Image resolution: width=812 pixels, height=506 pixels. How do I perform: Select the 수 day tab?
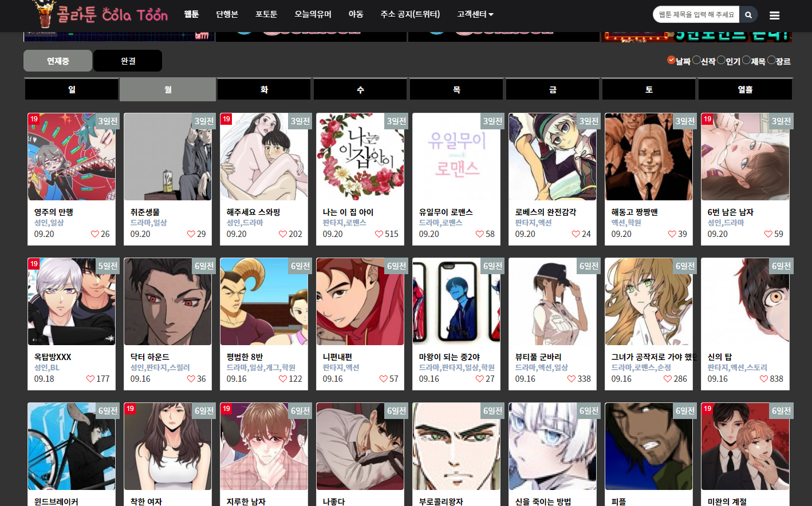(360, 90)
